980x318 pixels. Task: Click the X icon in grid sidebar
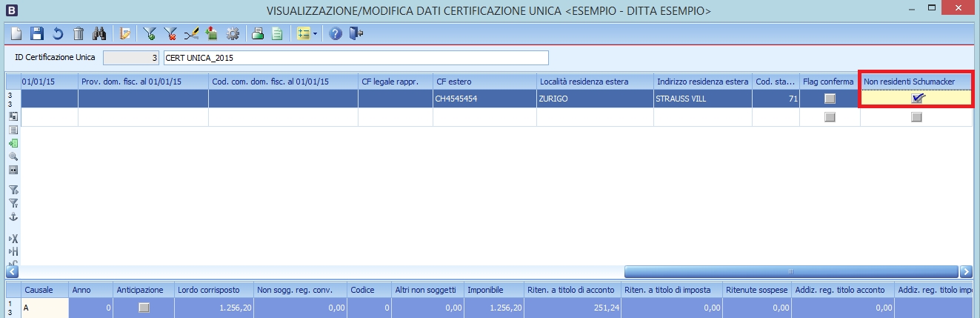[13, 239]
